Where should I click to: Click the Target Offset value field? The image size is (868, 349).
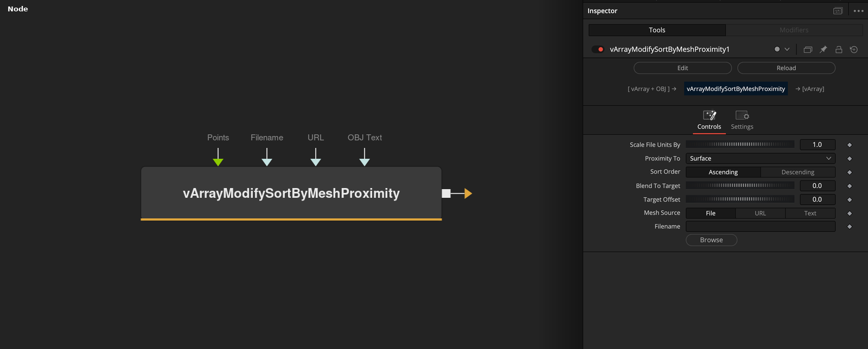click(x=817, y=199)
